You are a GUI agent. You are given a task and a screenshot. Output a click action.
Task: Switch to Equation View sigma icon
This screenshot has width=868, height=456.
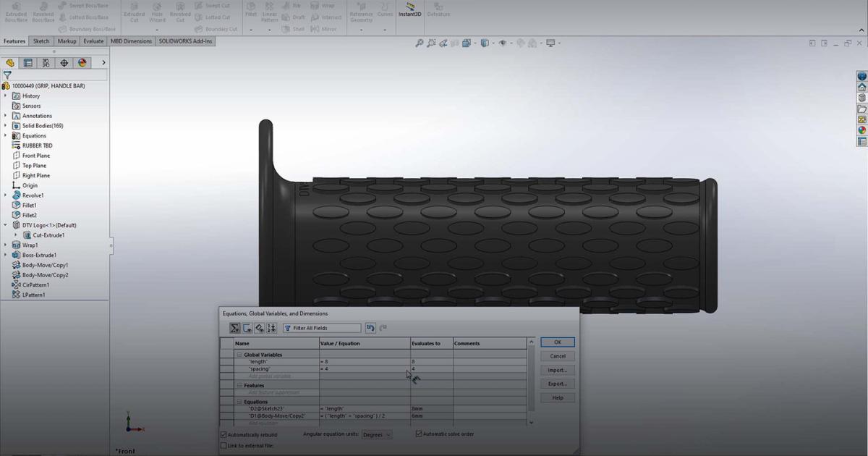pyautogui.click(x=235, y=328)
